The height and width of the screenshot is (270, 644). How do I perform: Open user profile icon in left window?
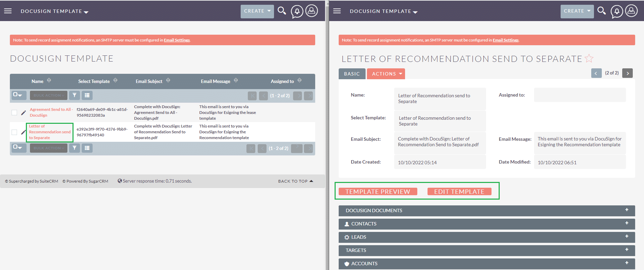tap(311, 11)
